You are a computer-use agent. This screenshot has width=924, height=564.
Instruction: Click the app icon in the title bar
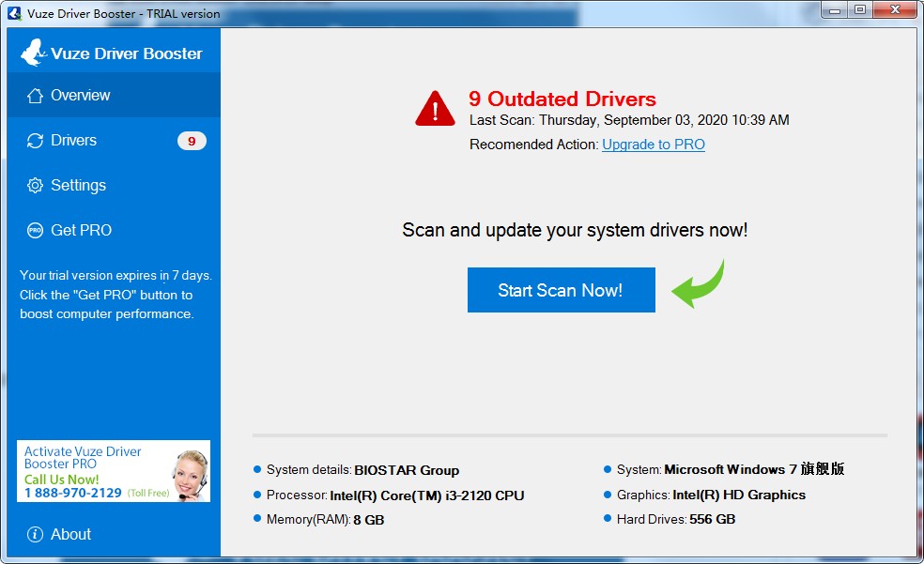(x=14, y=13)
